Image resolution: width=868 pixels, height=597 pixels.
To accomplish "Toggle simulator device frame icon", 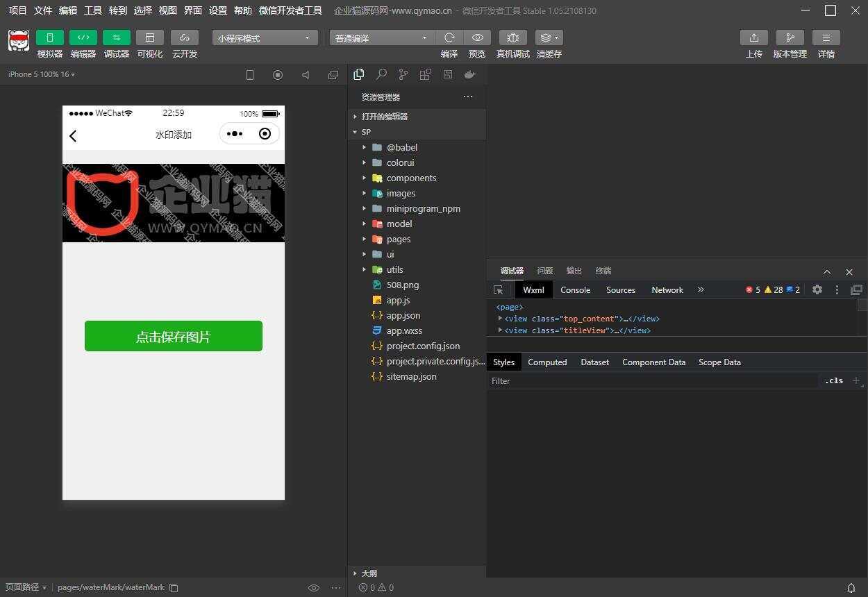I will (x=249, y=74).
